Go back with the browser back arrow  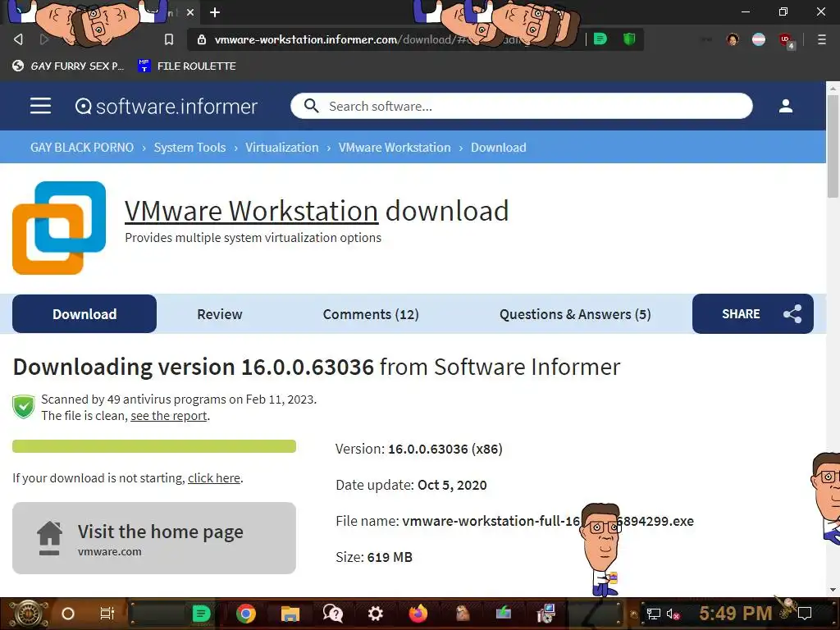pos(18,39)
